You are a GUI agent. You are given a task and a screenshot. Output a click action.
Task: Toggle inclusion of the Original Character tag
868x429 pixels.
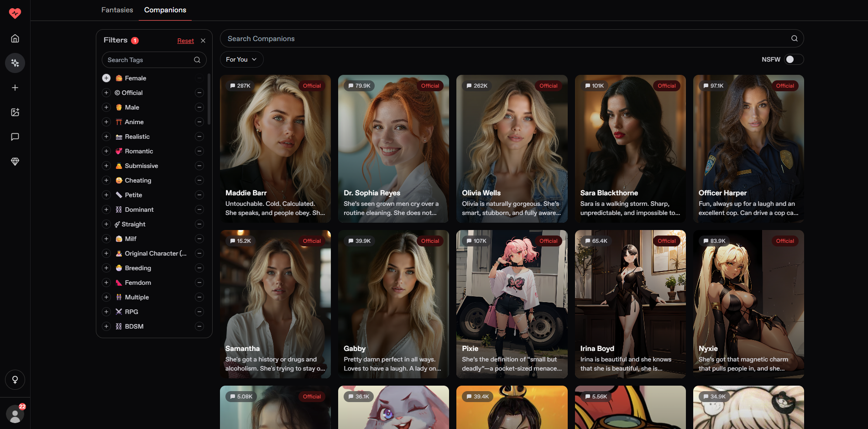click(x=106, y=253)
